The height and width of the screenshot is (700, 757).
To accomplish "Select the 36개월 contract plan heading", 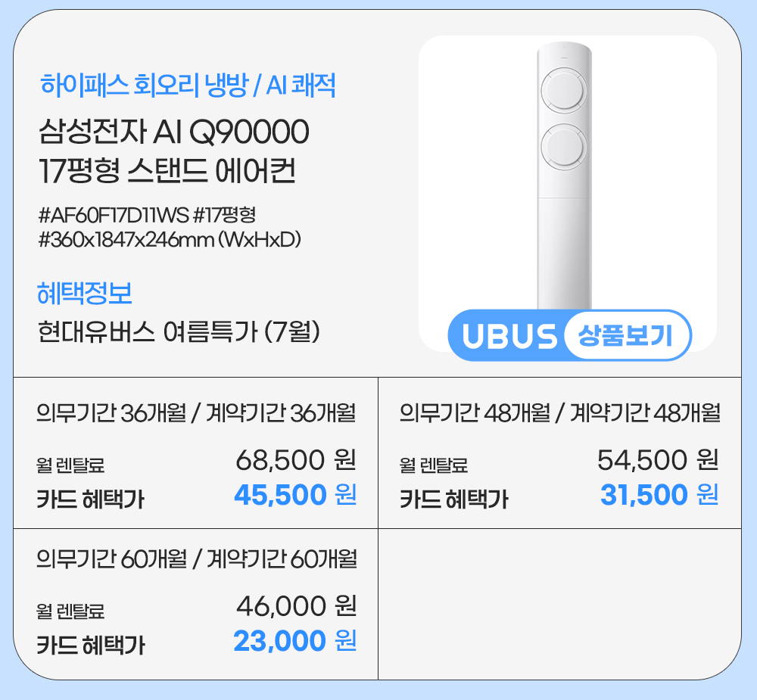I will pyautogui.click(x=196, y=414).
